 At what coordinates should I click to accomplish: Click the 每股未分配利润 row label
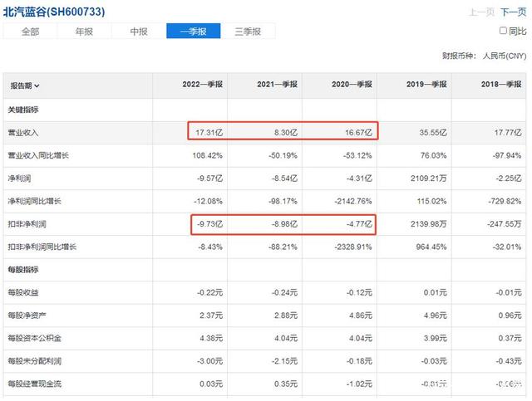(x=35, y=361)
